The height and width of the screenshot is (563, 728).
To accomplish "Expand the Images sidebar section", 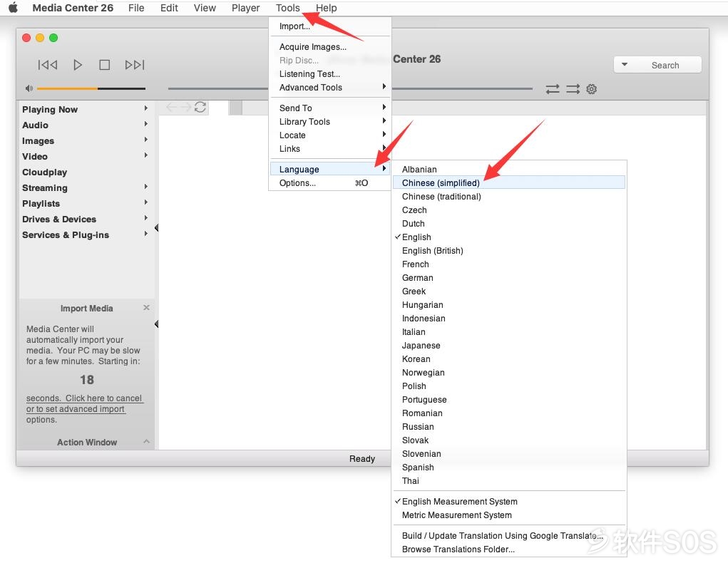I will coord(145,140).
